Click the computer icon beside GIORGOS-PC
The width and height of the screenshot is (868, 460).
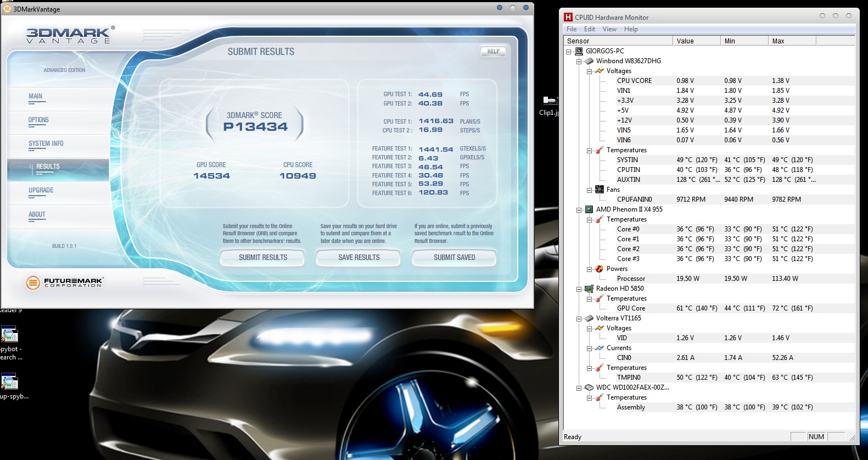click(x=579, y=51)
